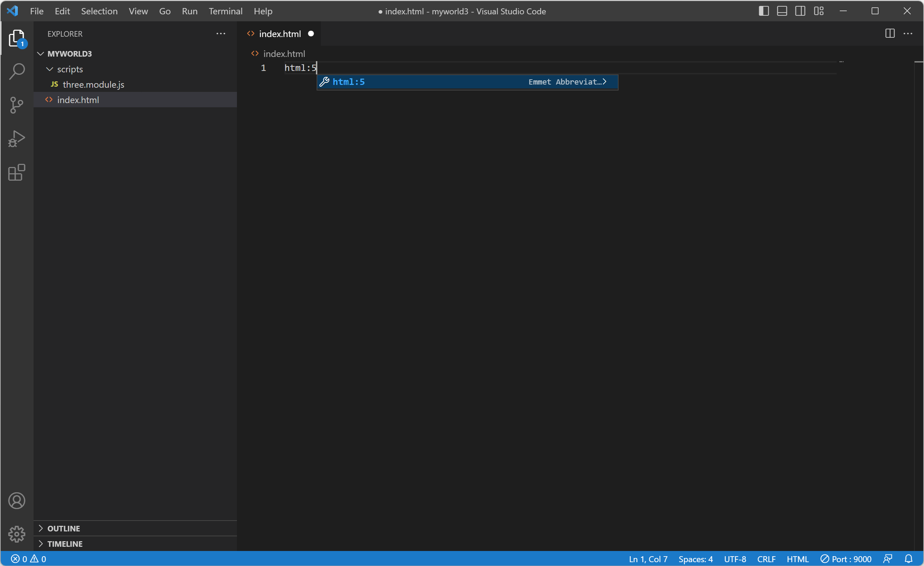Toggle the bottom panel visibility

tap(782, 11)
